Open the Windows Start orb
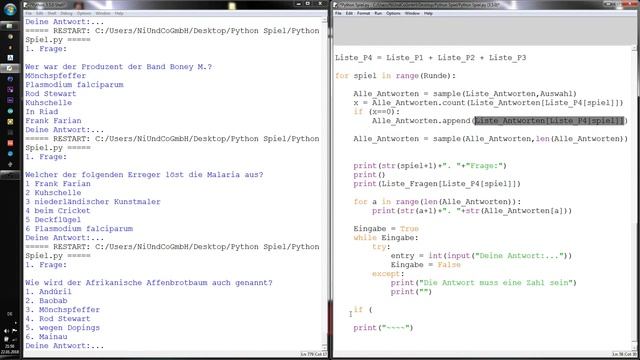 [x=10, y=9]
